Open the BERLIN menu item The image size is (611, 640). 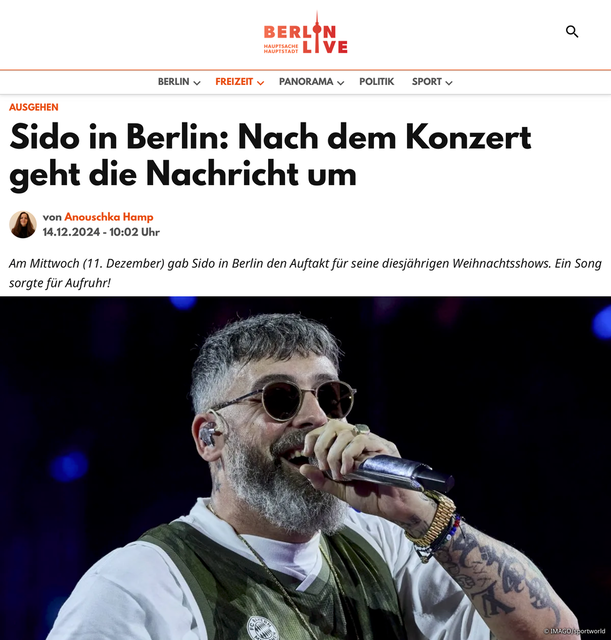coord(173,82)
